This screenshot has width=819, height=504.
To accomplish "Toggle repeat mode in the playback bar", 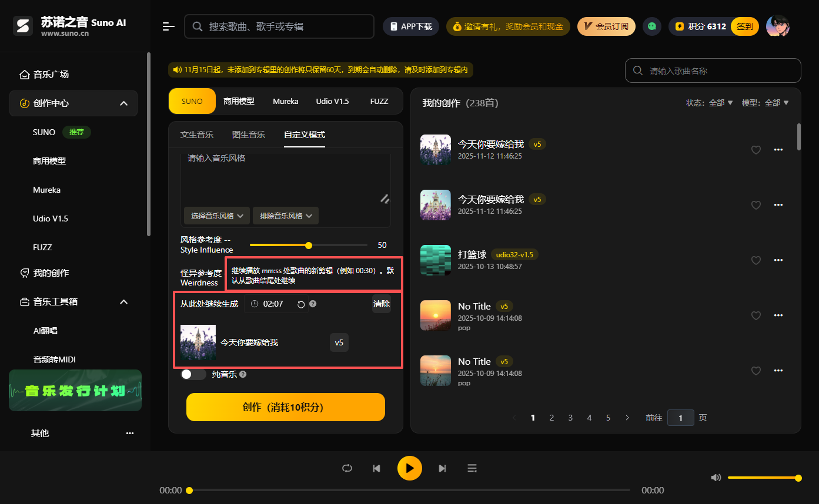I will (347, 468).
